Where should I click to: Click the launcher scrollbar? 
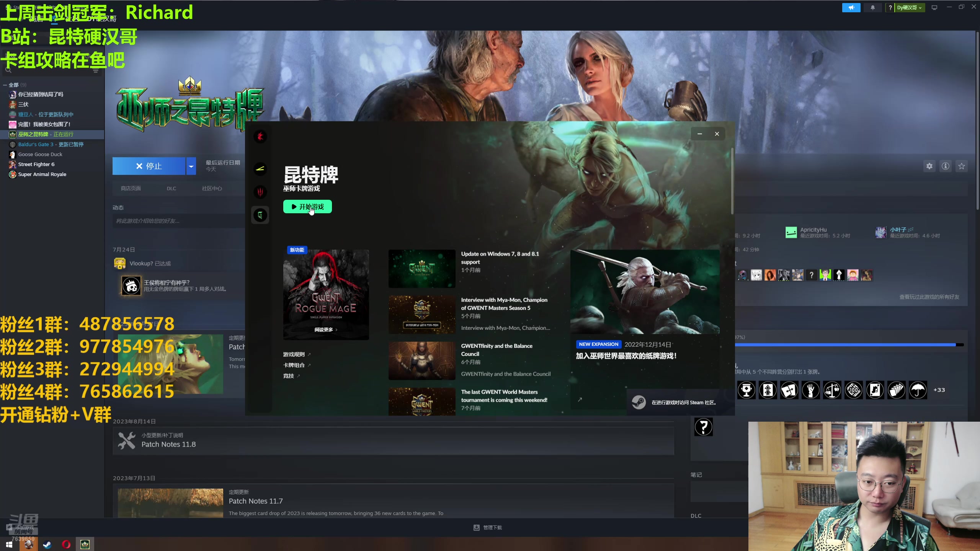(x=732, y=181)
